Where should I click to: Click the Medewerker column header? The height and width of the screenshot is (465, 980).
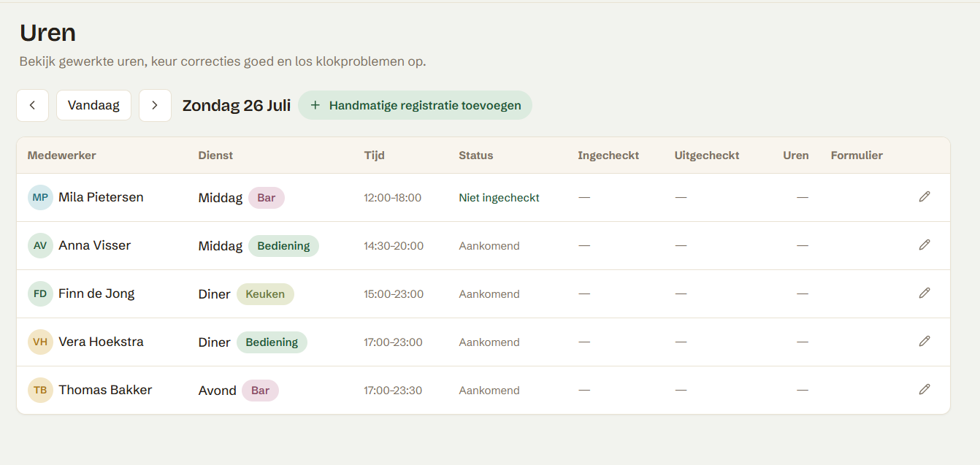pyautogui.click(x=61, y=155)
